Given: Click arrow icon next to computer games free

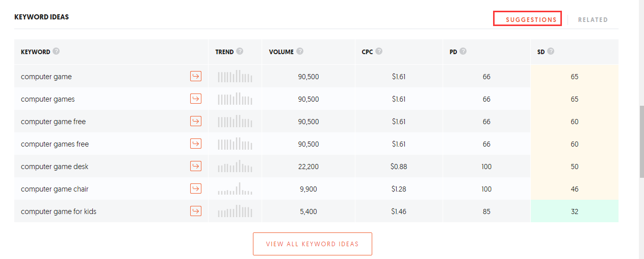Looking at the screenshot, I should (x=196, y=144).
